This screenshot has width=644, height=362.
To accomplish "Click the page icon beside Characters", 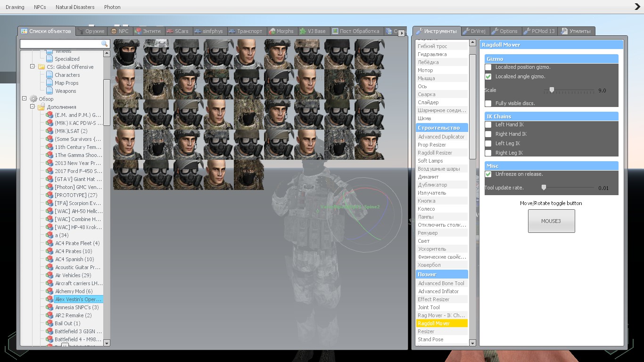I will pyautogui.click(x=50, y=75).
